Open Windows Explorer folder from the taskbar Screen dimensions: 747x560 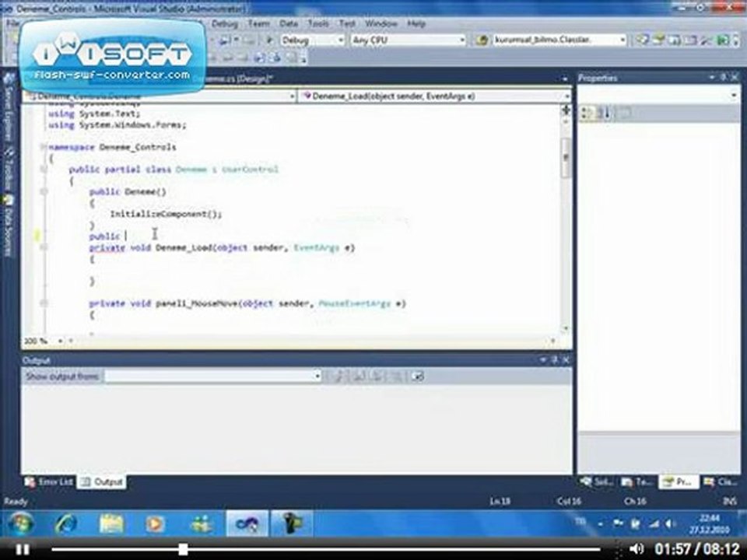tap(111, 524)
